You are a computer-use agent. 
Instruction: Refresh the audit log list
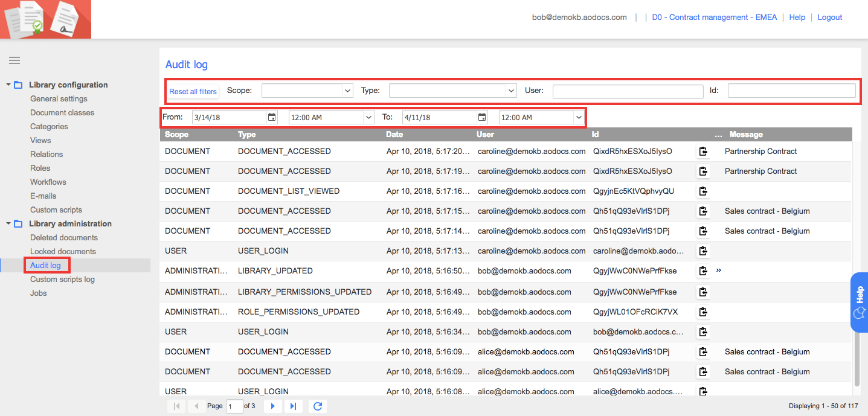318,406
